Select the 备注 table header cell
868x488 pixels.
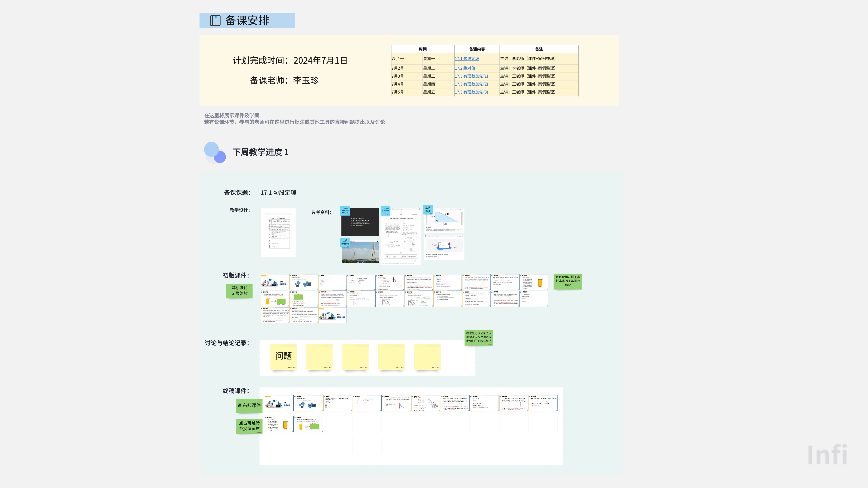(x=539, y=49)
